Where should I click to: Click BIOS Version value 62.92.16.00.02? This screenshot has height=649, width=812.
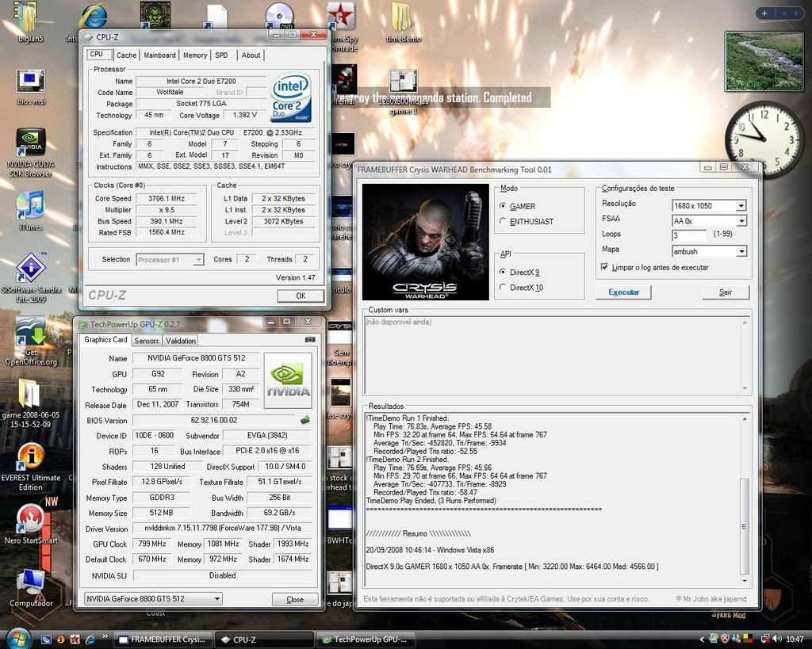[x=214, y=420]
